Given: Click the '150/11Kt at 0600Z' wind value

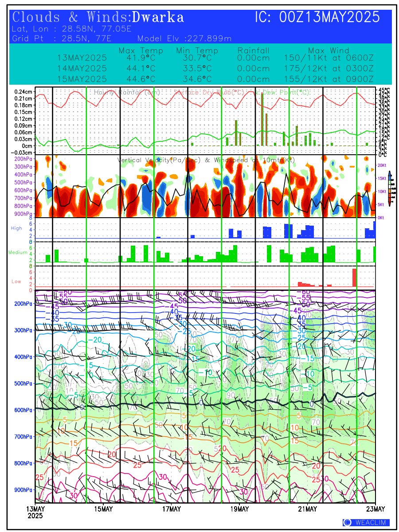Looking at the screenshot, I should [329, 58].
